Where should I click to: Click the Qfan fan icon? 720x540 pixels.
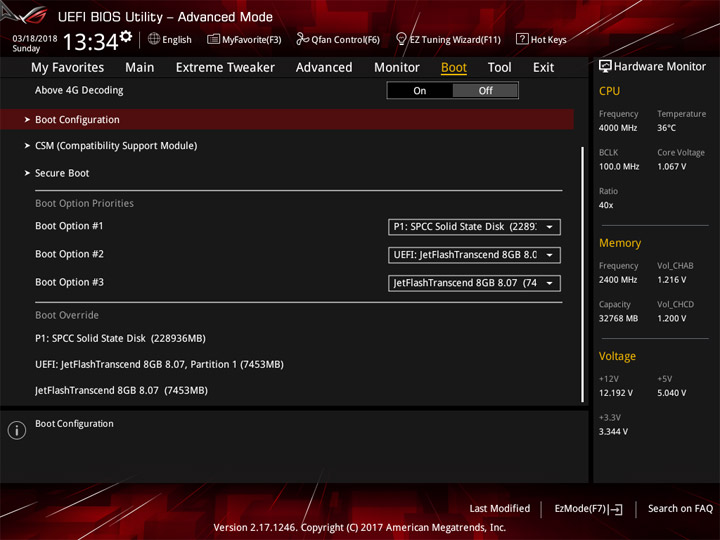click(x=302, y=39)
